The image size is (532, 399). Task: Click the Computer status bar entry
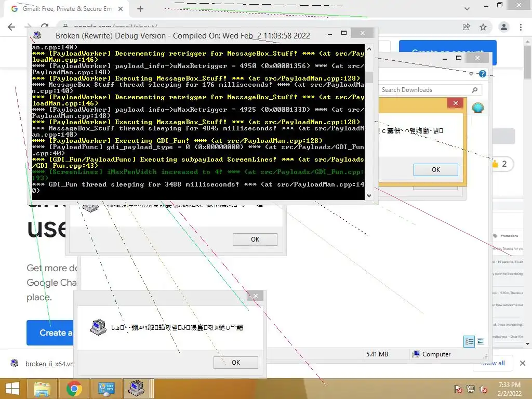pyautogui.click(x=431, y=354)
